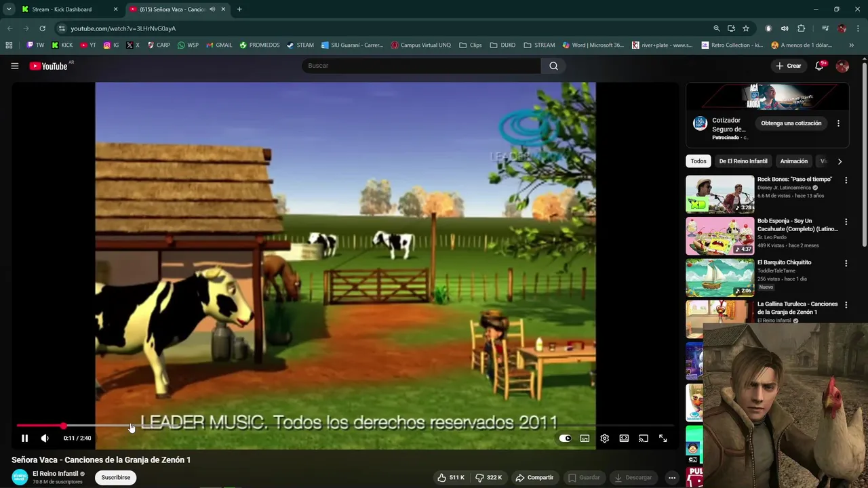Open Rock Bones video thumbnail
Screen dimensions: 868x488
(x=719, y=195)
